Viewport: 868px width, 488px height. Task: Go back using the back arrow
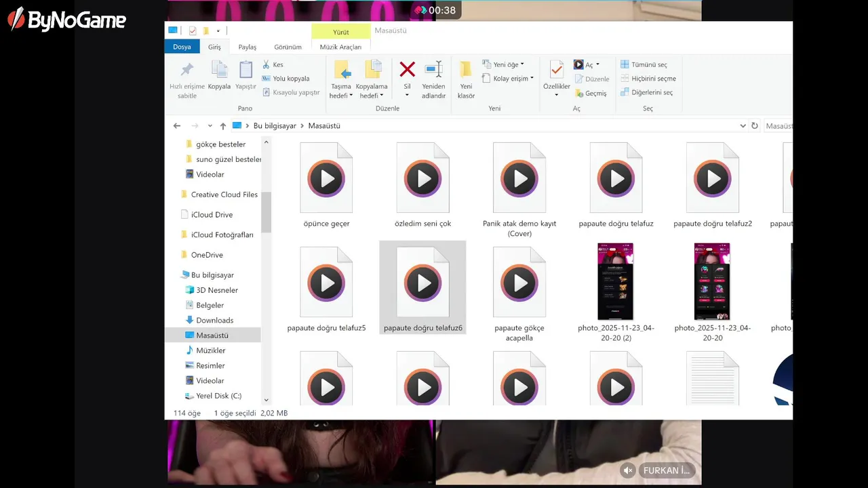click(177, 126)
